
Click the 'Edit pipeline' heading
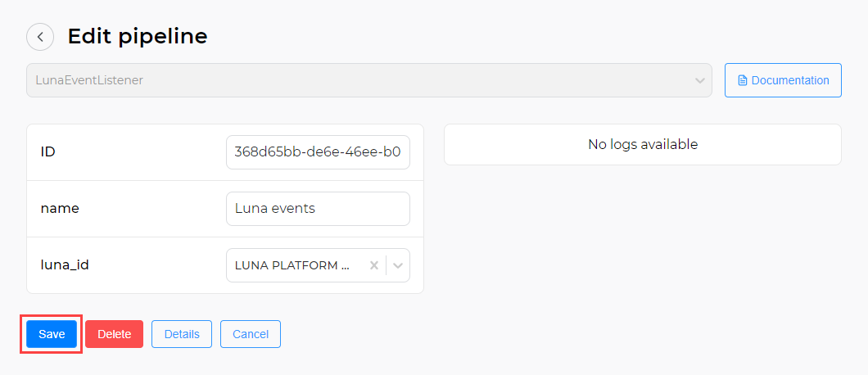tap(138, 36)
